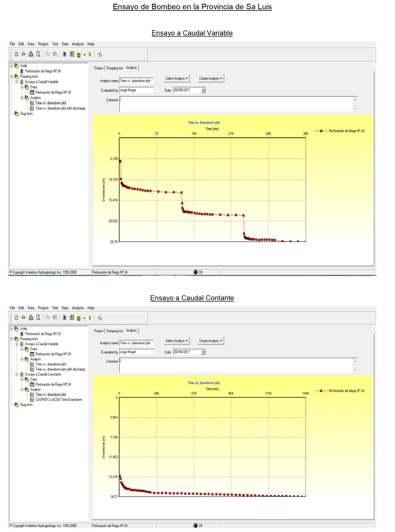Open Select Analysis dropdown in Caudal Variable window

[x=177, y=78]
